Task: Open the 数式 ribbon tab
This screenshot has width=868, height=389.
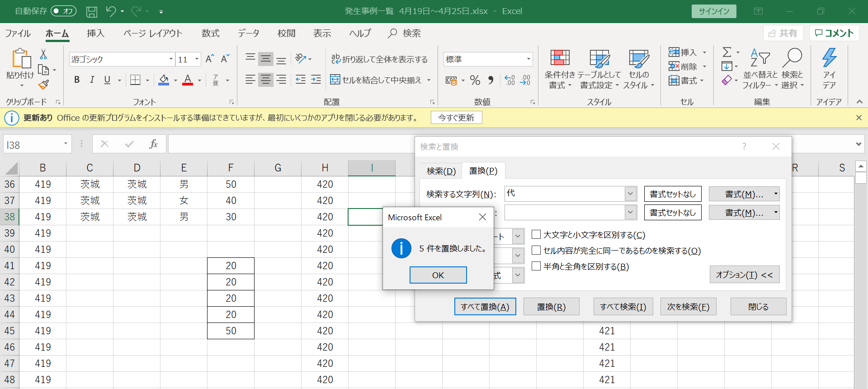Action: [x=210, y=33]
